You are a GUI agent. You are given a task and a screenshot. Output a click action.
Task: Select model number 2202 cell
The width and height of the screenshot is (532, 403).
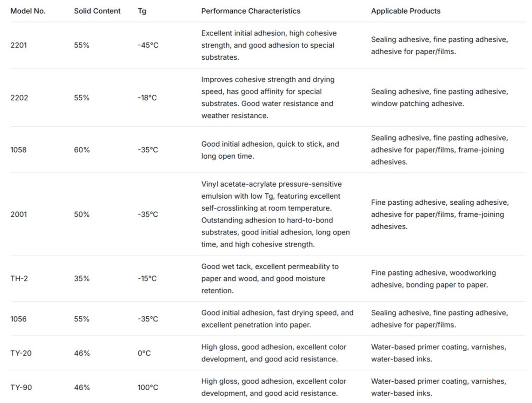point(19,98)
